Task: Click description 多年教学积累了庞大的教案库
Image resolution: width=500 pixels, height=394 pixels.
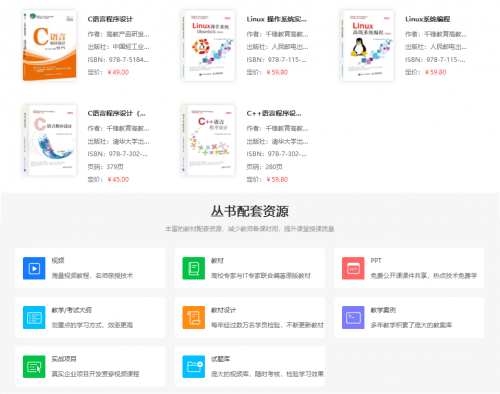Action: 411,325
